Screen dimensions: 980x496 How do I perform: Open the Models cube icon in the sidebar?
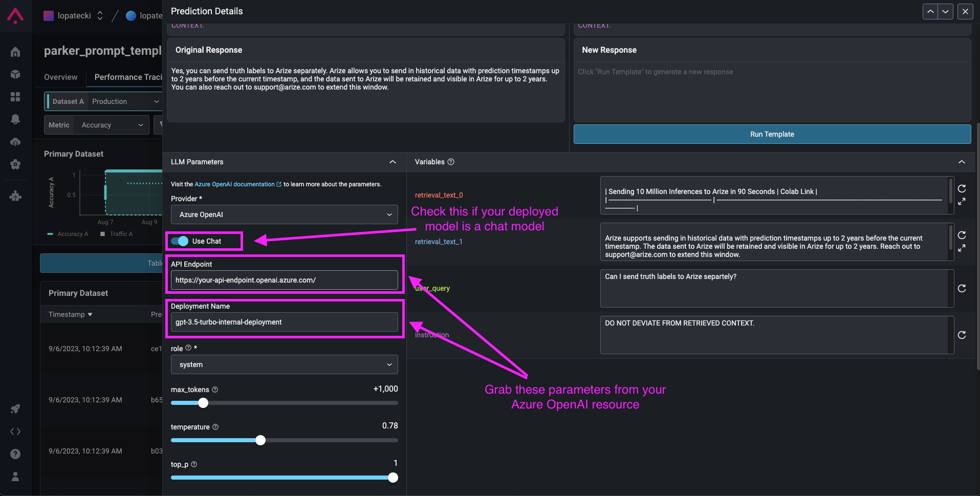[x=15, y=74]
